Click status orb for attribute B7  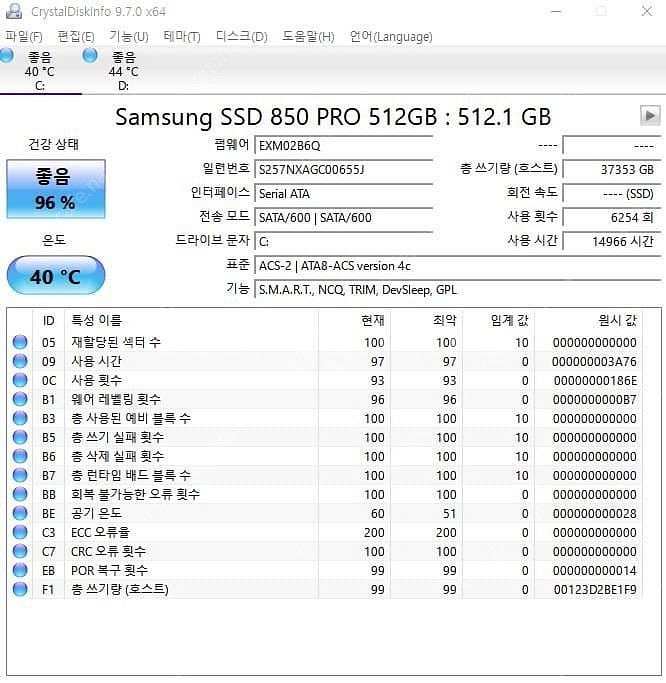20,475
